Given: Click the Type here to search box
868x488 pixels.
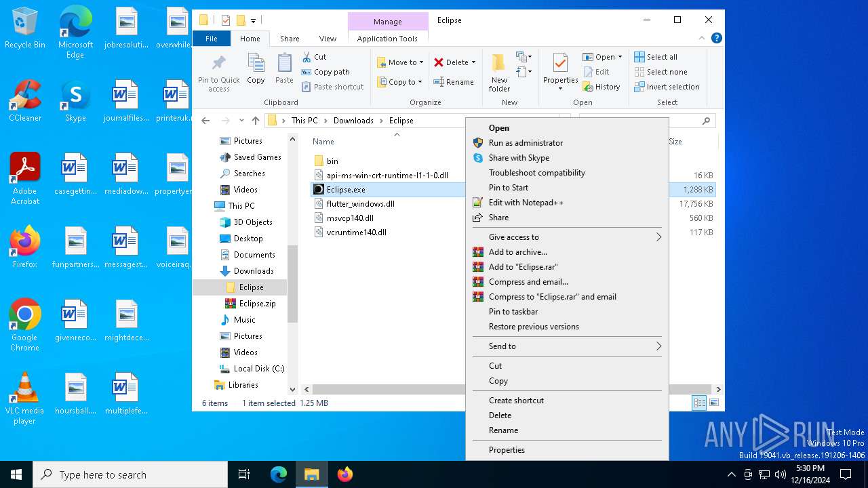Looking at the screenshot, I should coord(130,474).
